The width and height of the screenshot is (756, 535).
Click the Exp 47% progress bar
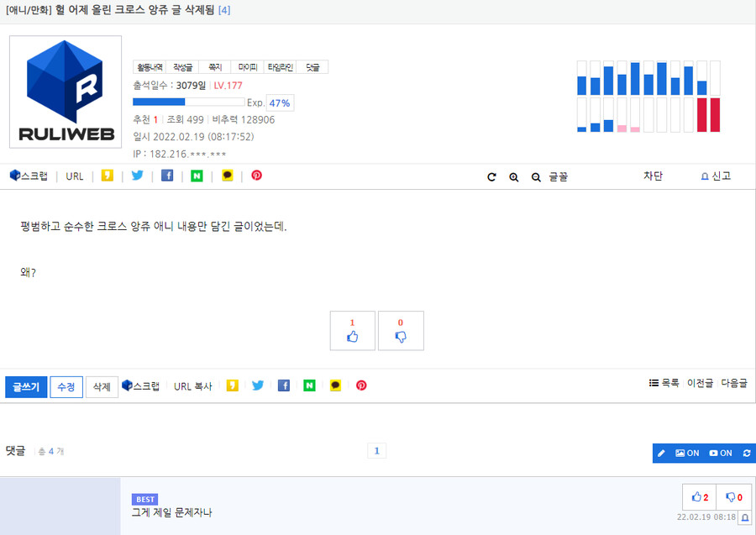pos(189,102)
